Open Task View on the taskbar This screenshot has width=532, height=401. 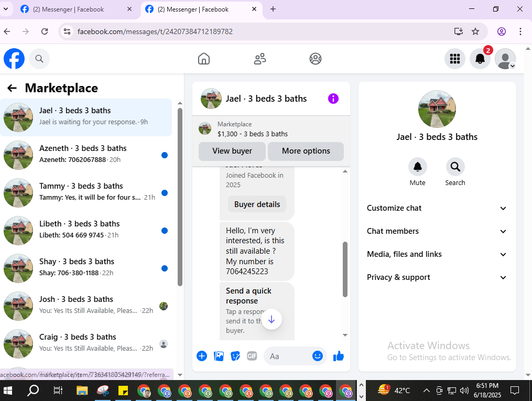click(x=58, y=391)
